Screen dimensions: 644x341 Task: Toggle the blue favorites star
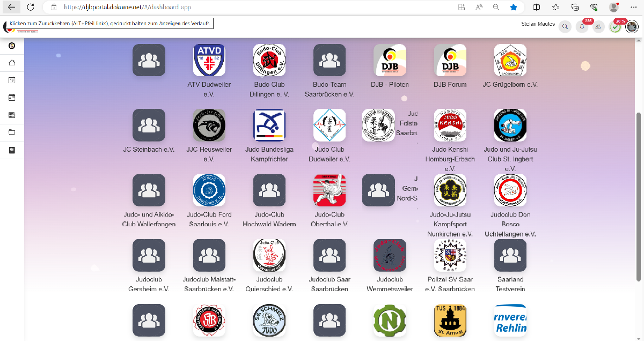pyautogui.click(x=514, y=7)
